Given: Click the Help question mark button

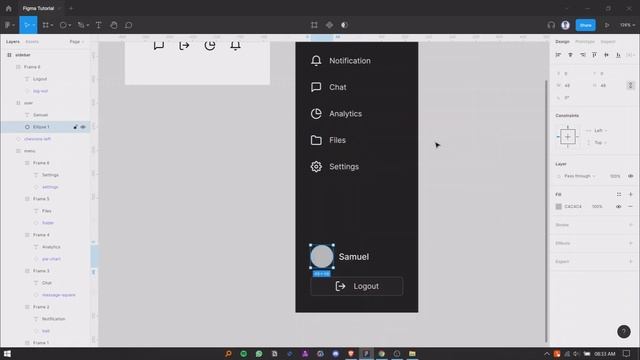Looking at the screenshot, I should coord(624,331).
